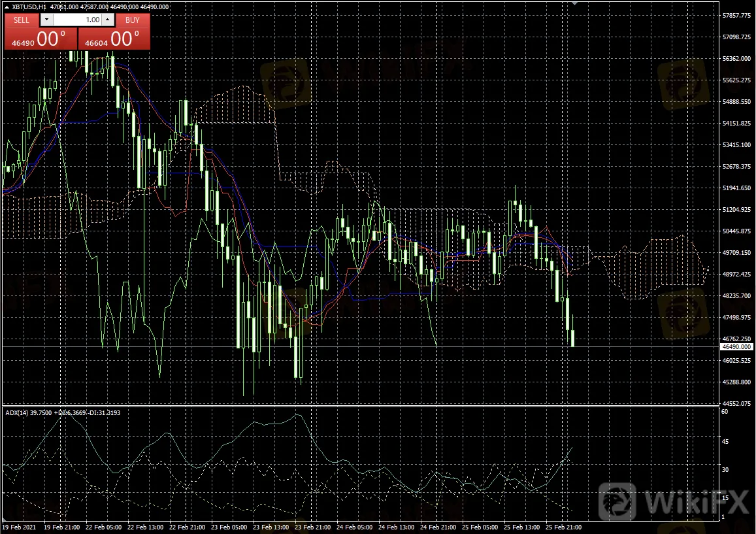Collapse the one-click trading panel triangle
Screen dimensions: 756x534
(7, 7)
